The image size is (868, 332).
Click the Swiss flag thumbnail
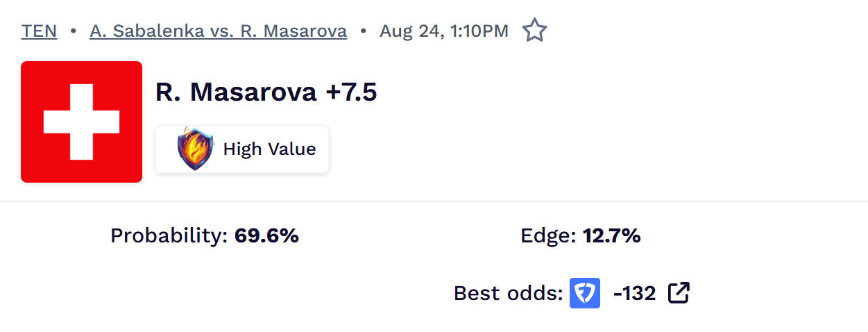82,122
